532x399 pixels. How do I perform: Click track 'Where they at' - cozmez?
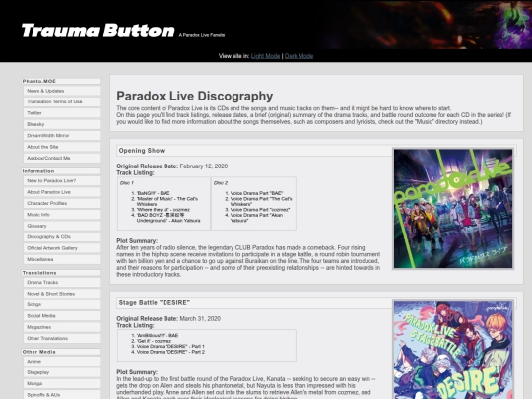pos(164,210)
